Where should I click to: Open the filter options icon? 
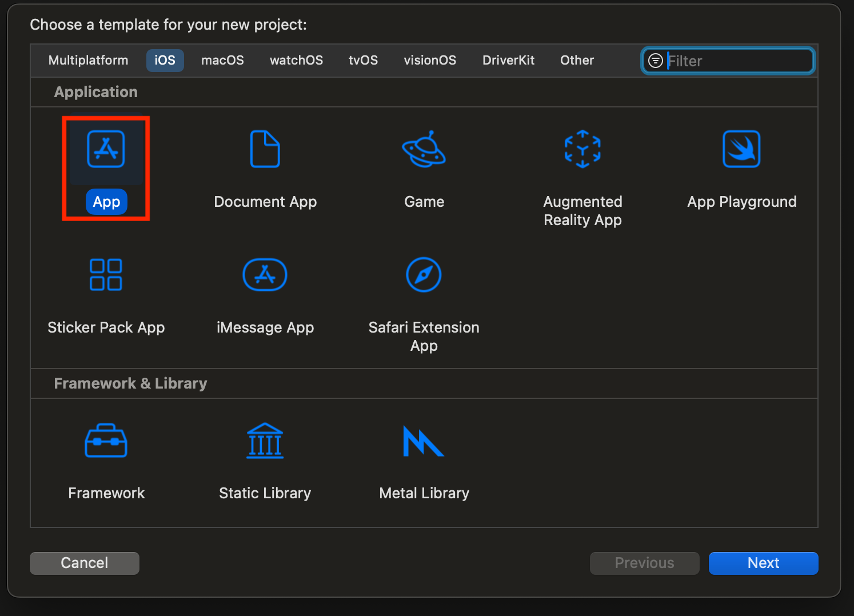pyautogui.click(x=656, y=61)
